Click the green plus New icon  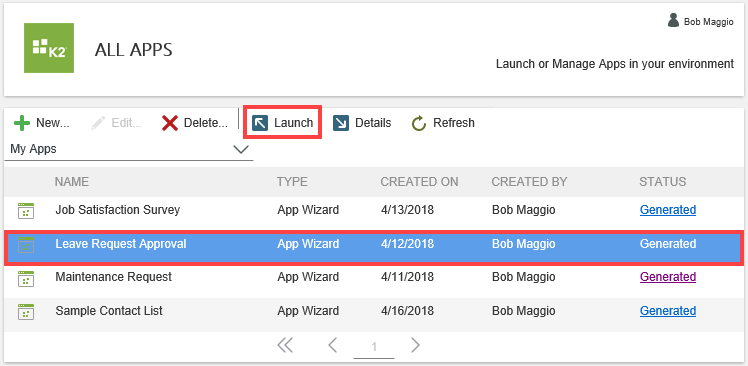click(x=21, y=123)
